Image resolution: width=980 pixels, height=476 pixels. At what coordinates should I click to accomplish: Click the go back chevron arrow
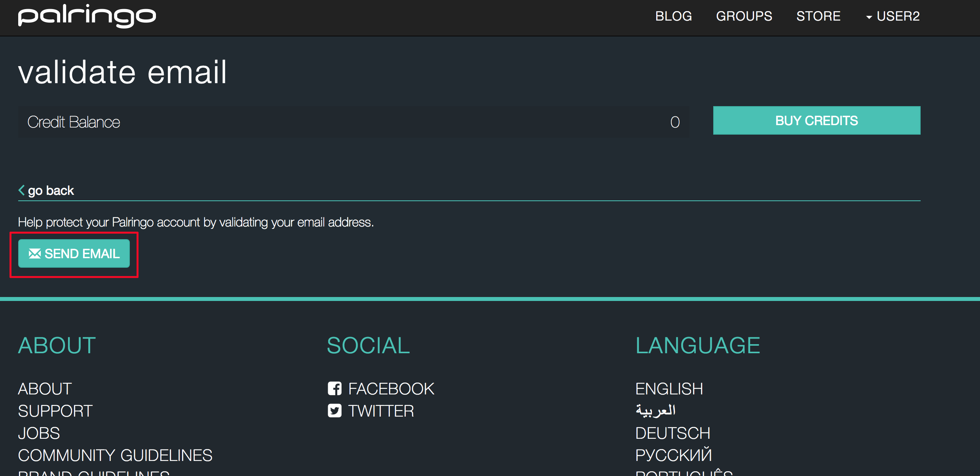(x=22, y=190)
